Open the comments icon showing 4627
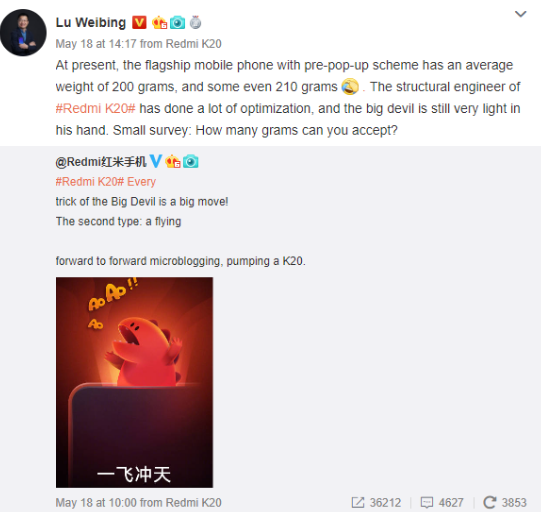This screenshot has height=512, width=541. 442,502
